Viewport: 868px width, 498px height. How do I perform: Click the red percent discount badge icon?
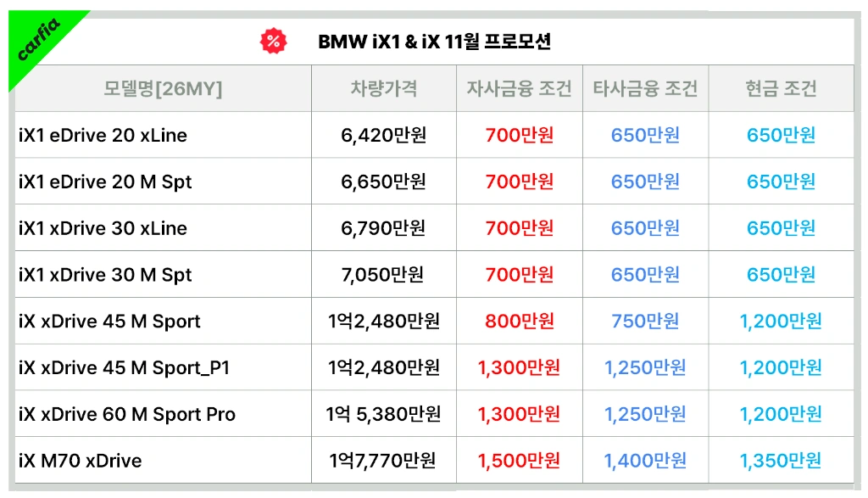pyautogui.click(x=274, y=41)
